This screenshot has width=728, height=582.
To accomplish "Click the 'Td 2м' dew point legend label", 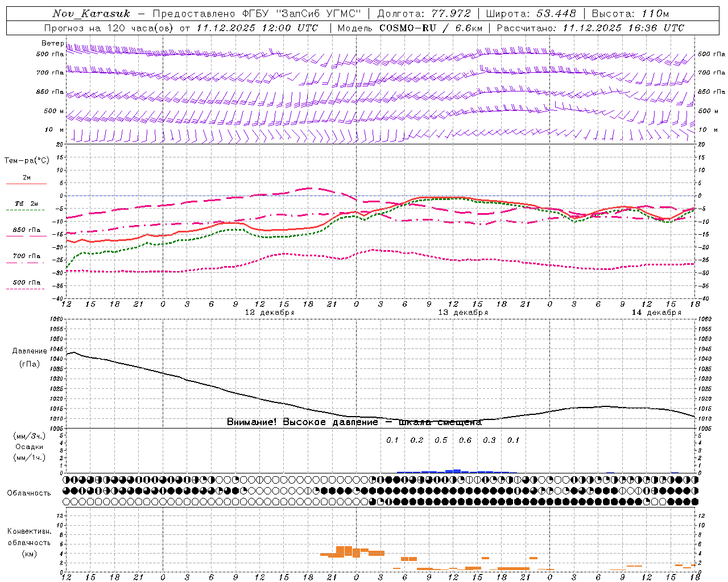I will [27, 203].
